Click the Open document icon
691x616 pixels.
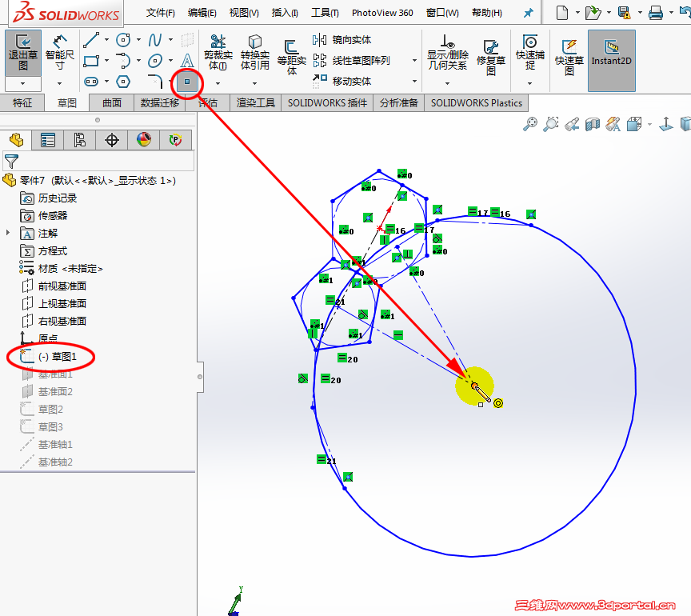tap(593, 13)
